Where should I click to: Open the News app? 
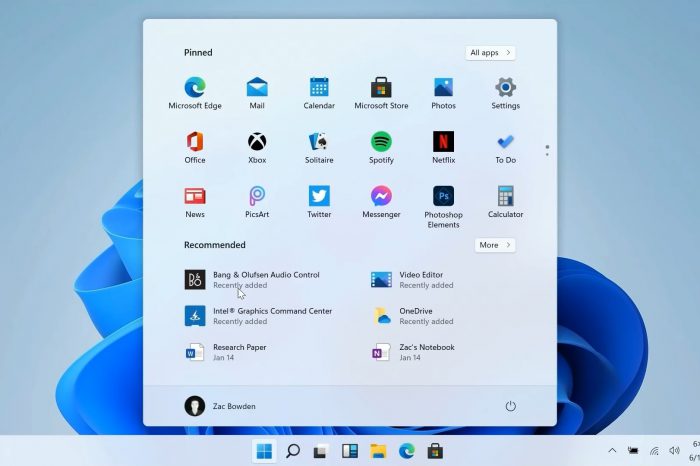195,202
